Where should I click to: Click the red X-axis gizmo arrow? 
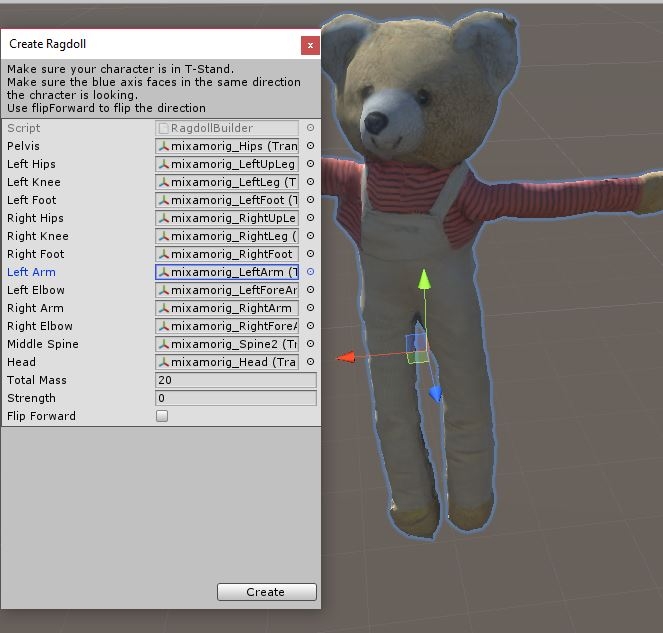click(x=347, y=357)
